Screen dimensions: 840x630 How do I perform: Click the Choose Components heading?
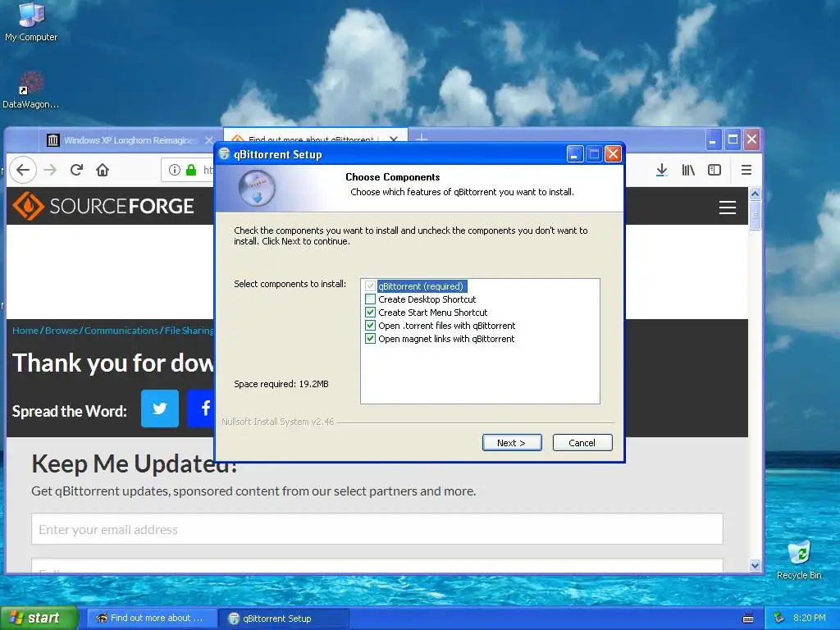coord(393,177)
